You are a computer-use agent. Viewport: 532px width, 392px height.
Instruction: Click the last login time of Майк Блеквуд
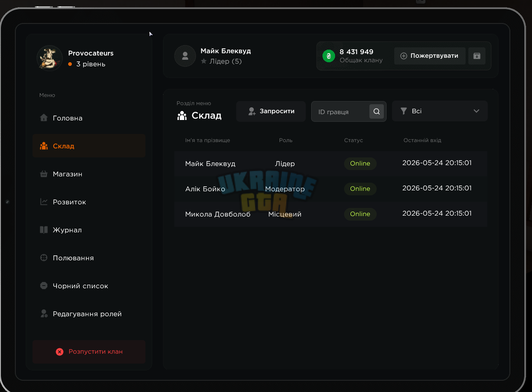click(437, 163)
